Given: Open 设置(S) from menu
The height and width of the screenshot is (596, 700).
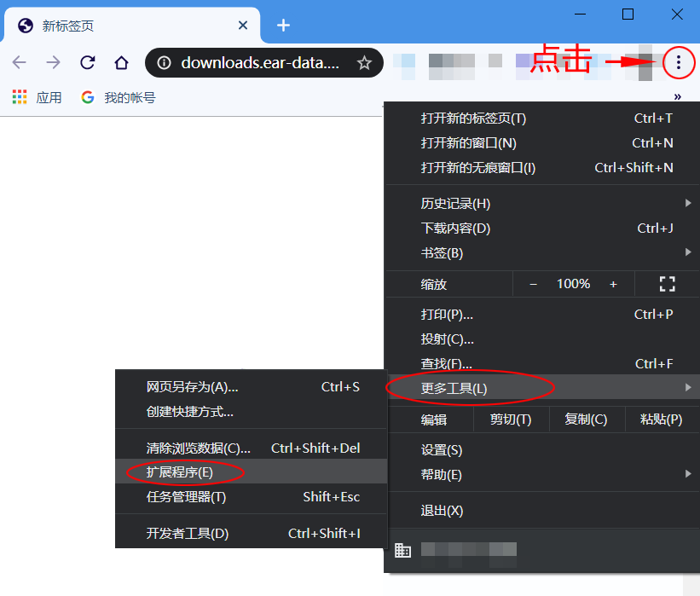Looking at the screenshot, I should (x=542, y=450).
